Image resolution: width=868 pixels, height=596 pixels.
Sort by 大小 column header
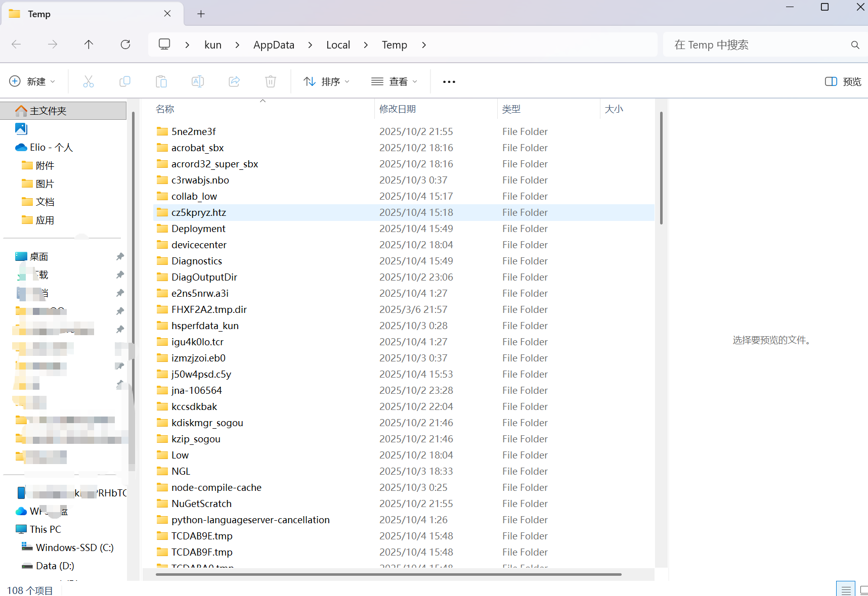[614, 109]
